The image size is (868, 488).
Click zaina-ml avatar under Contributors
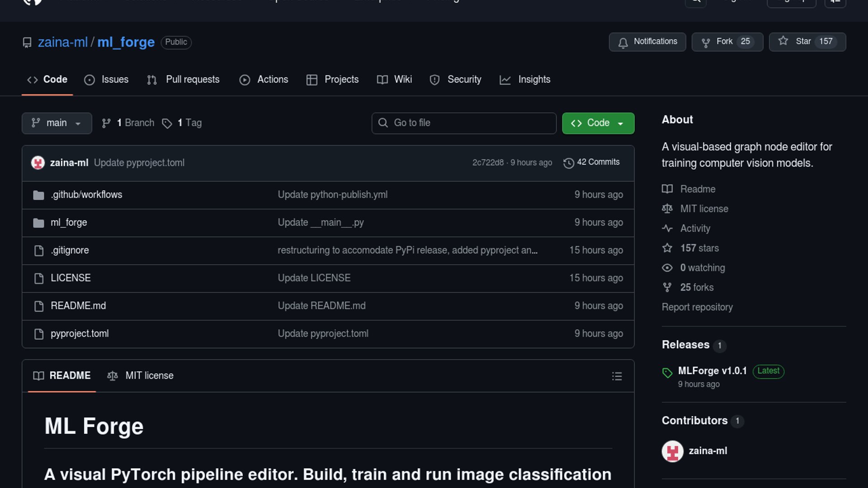[x=672, y=451]
